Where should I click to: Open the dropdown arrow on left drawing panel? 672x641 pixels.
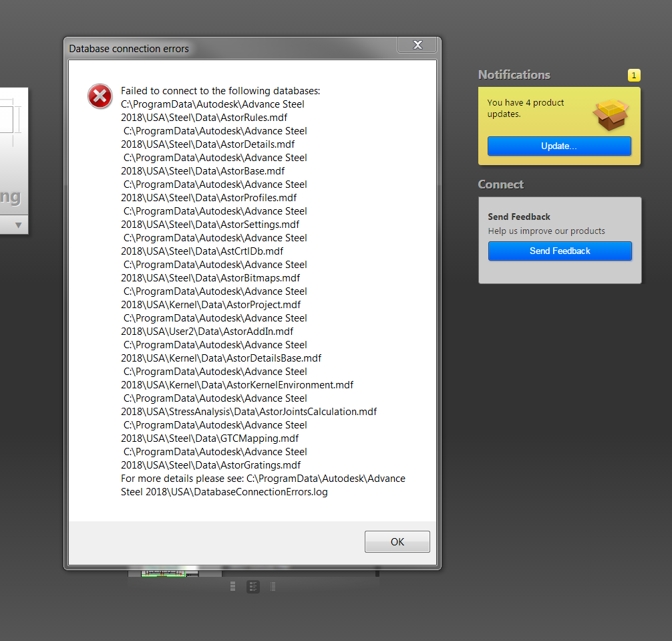tap(19, 225)
